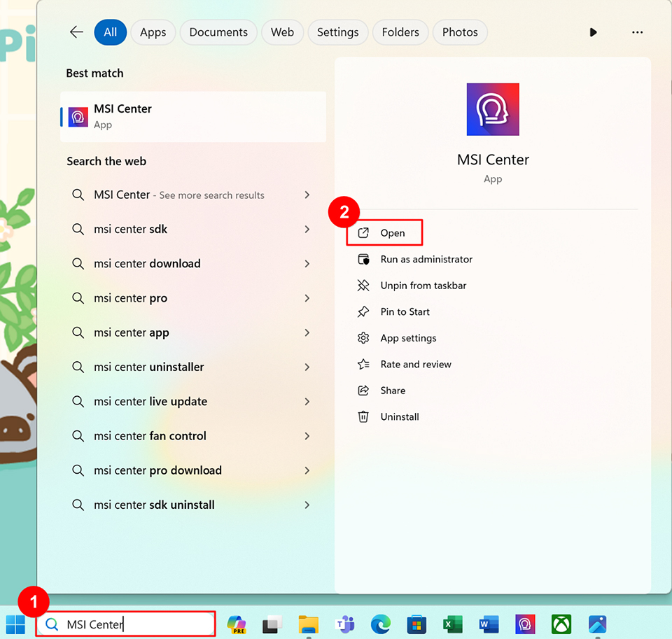Click the App settings gear icon

coord(363,338)
